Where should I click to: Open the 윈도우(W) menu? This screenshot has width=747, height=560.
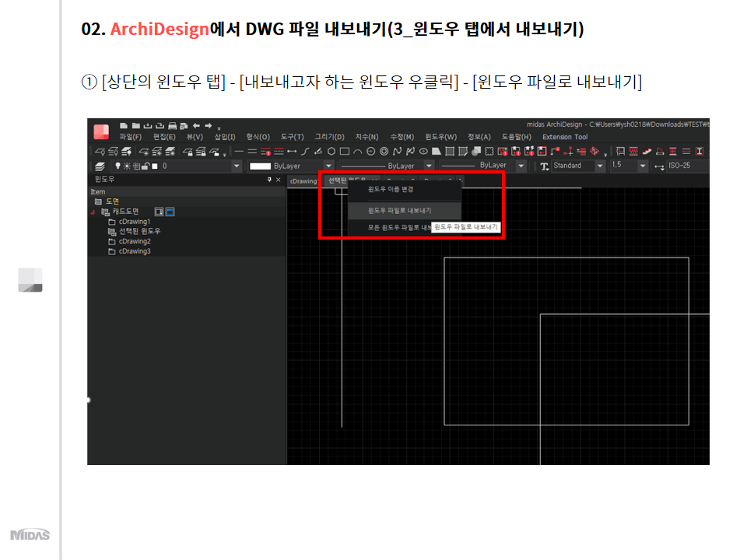coord(440,137)
